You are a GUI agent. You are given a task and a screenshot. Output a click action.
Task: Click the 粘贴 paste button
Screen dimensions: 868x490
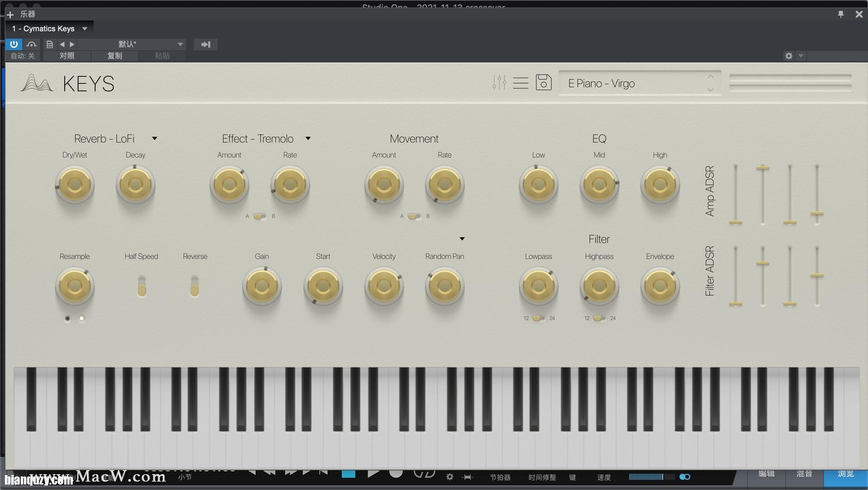[x=162, y=56]
